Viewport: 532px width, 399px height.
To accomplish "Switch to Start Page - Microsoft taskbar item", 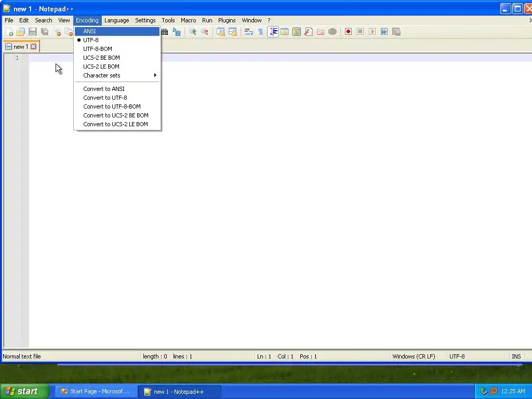I will pyautogui.click(x=96, y=391).
